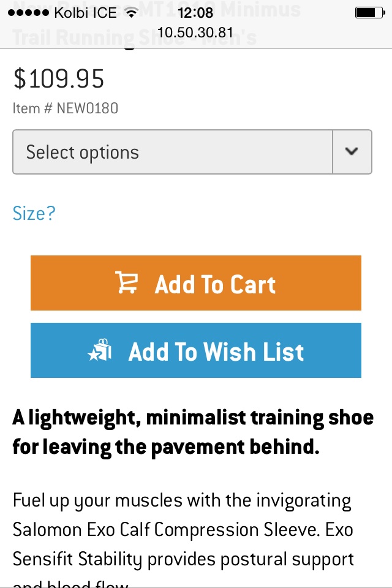Screen dimensions: 392x588
Task: Click the shopping cart icon
Action: (x=127, y=283)
